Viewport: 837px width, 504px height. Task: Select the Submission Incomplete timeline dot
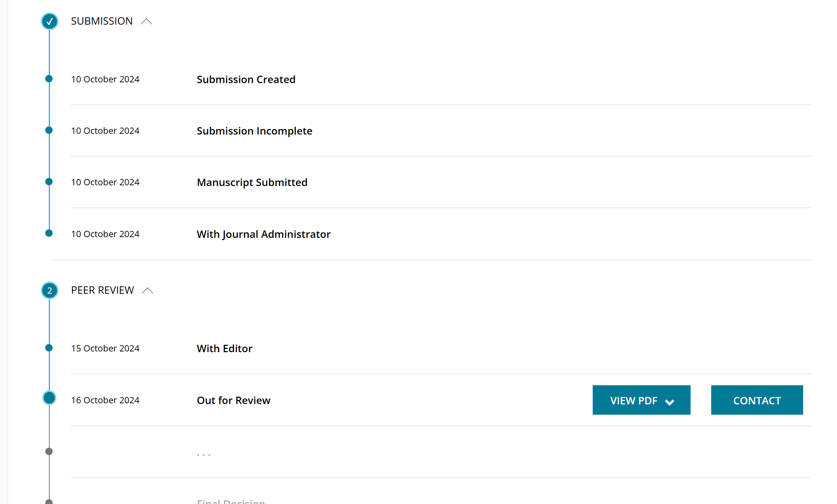click(49, 130)
